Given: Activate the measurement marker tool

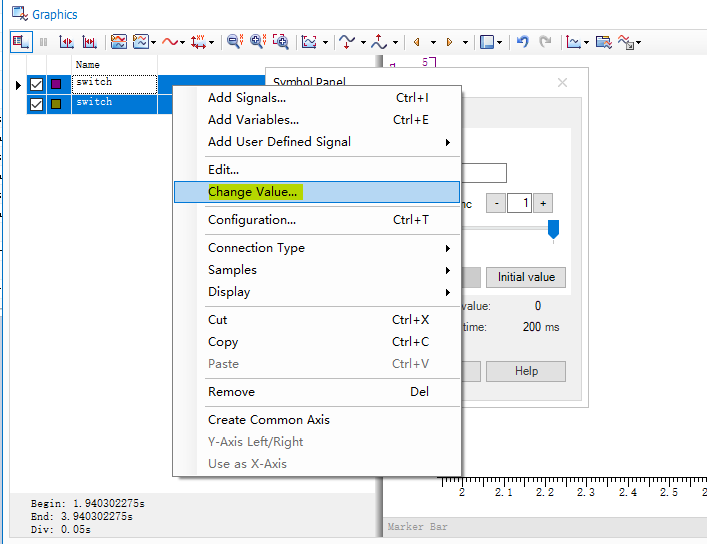Looking at the screenshot, I should tap(66, 42).
